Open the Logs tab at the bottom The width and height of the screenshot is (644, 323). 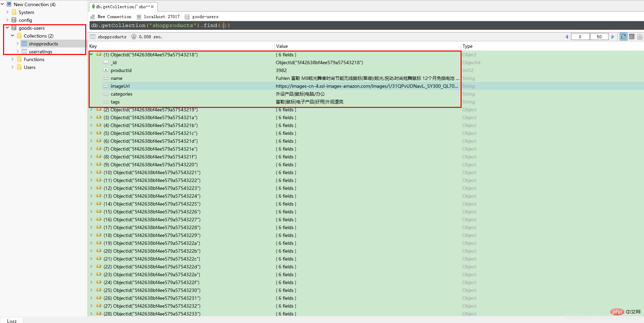point(12,321)
